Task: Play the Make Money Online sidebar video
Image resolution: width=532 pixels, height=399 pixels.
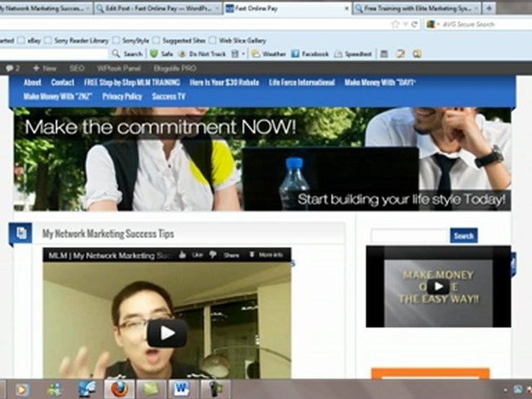Action: pos(438,287)
